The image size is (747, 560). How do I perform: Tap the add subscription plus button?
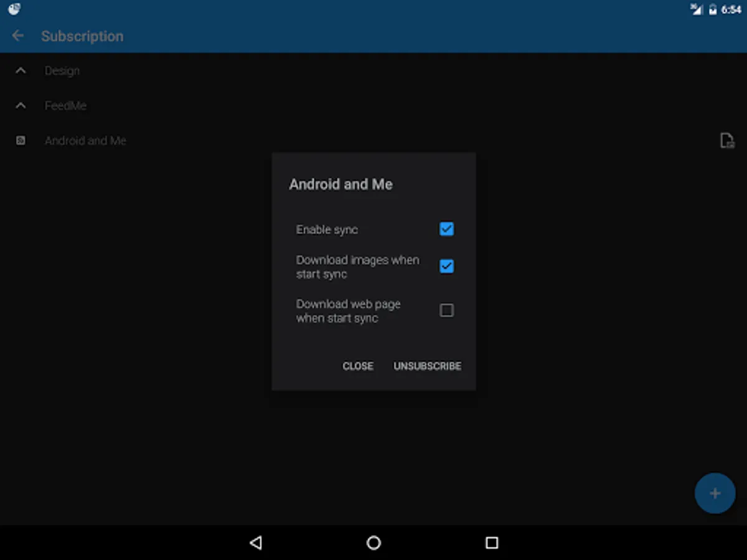(715, 493)
